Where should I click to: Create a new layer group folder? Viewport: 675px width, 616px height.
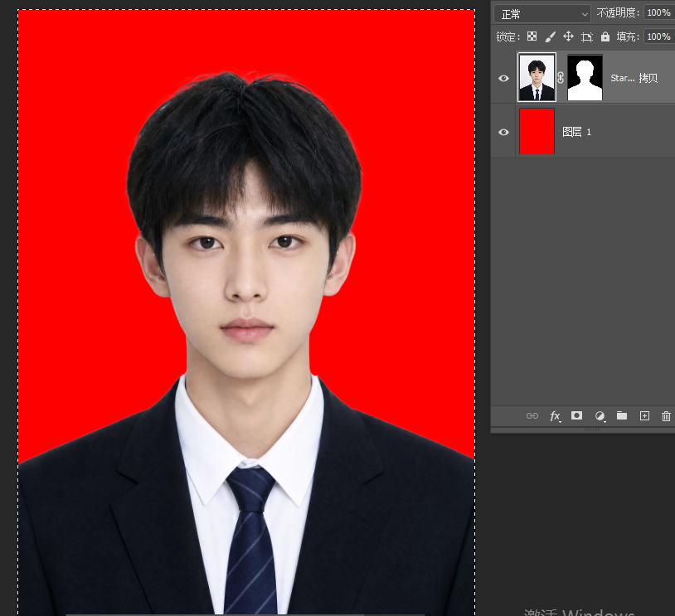(x=622, y=415)
